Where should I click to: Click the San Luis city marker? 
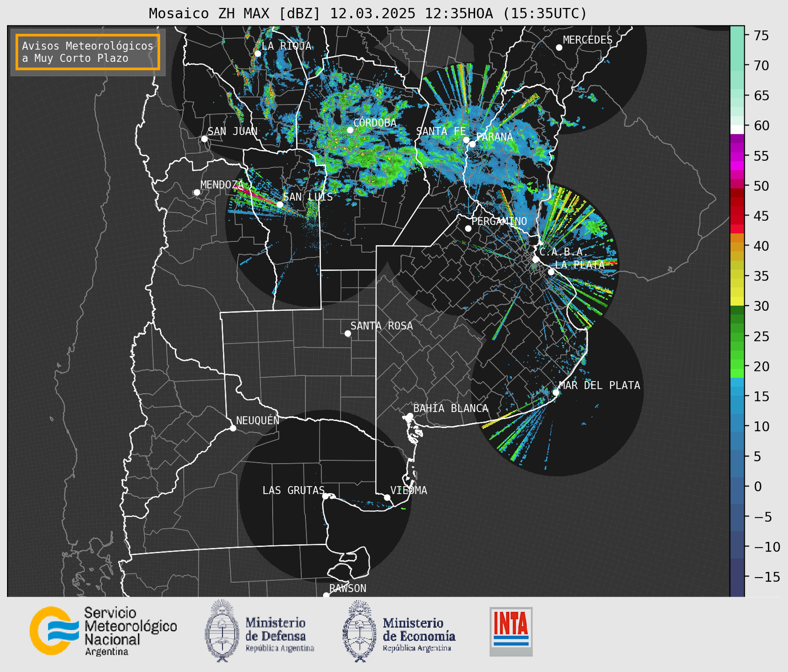tap(279, 205)
